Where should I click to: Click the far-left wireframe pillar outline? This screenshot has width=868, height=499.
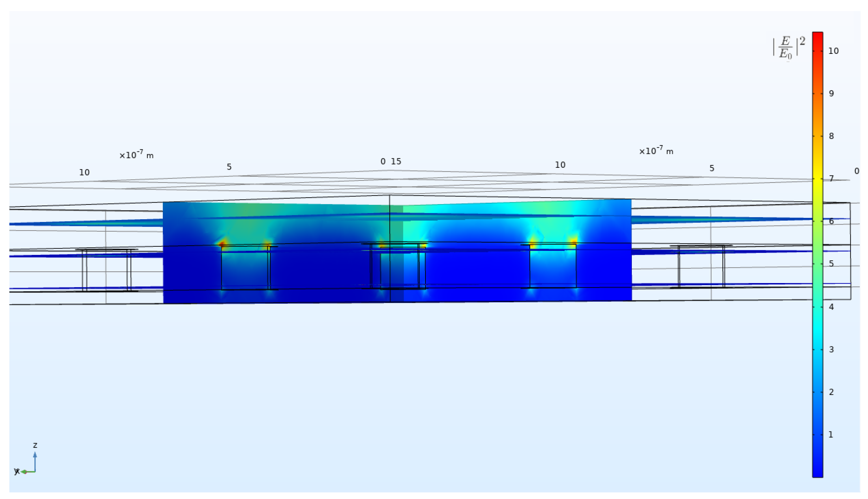click(106, 270)
